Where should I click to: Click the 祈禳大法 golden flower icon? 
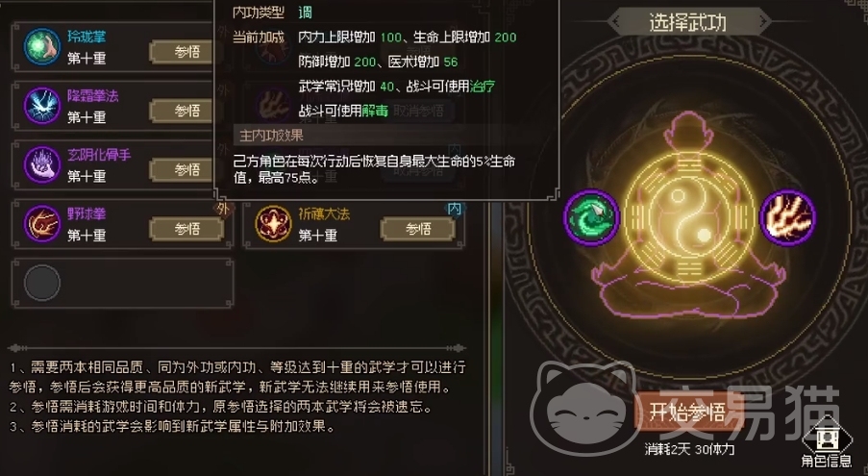[273, 224]
